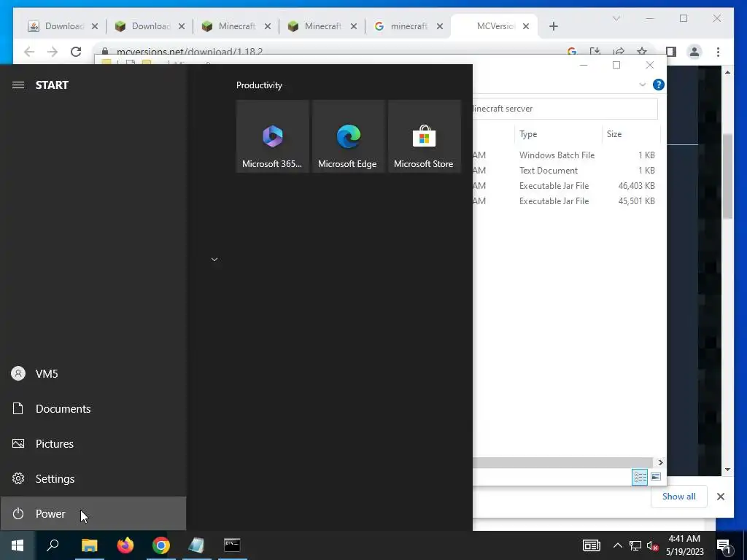
Task: Select the Text Document row
Action: (x=567, y=171)
